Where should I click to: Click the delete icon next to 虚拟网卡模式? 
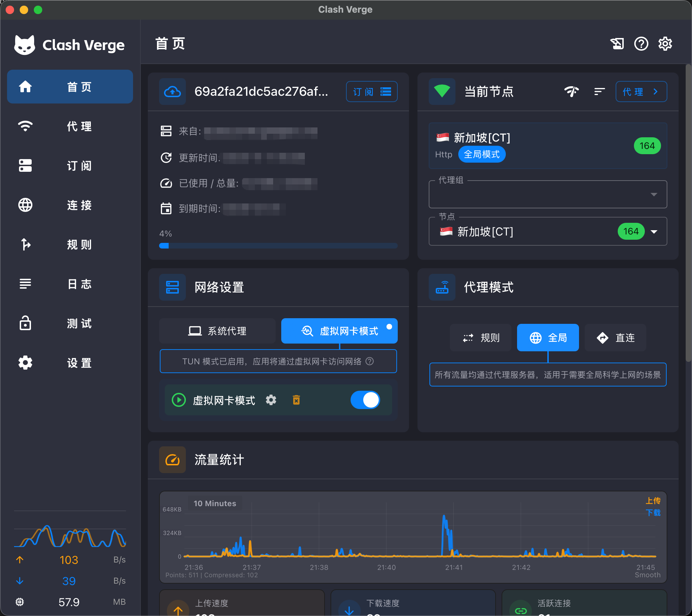[296, 400]
